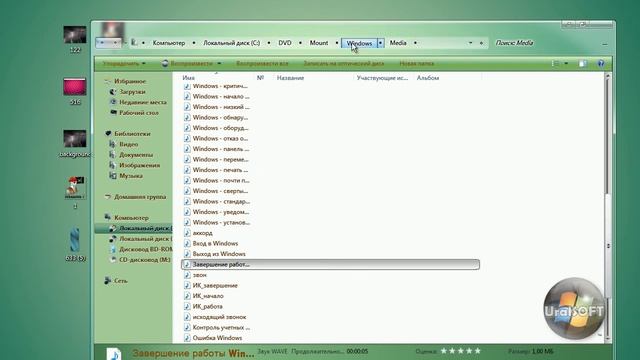Click Записать на оптический диск

[344, 64]
